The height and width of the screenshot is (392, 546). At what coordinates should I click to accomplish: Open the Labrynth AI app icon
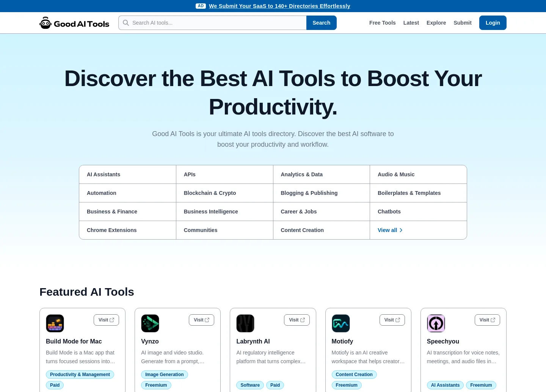point(245,323)
